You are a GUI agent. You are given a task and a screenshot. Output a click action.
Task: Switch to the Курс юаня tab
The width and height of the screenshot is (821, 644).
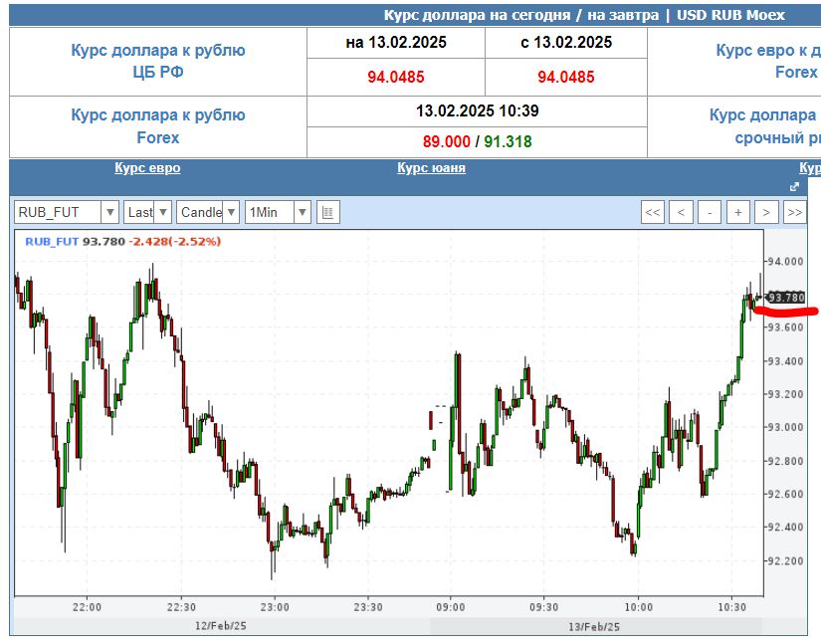point(431,168)
